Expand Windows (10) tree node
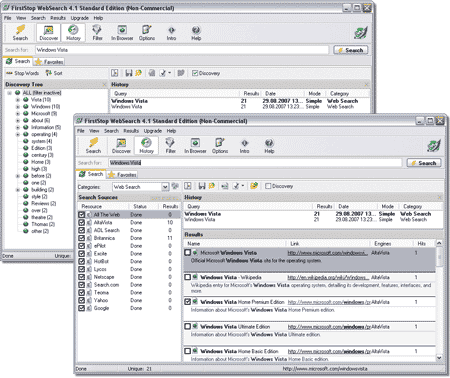 pyautogui.click(x=18, y=107)
